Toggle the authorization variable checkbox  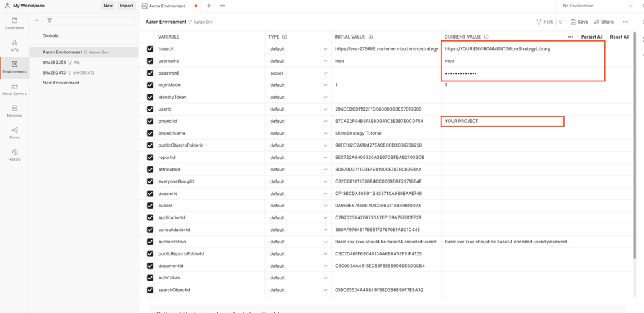click(150, 242)
